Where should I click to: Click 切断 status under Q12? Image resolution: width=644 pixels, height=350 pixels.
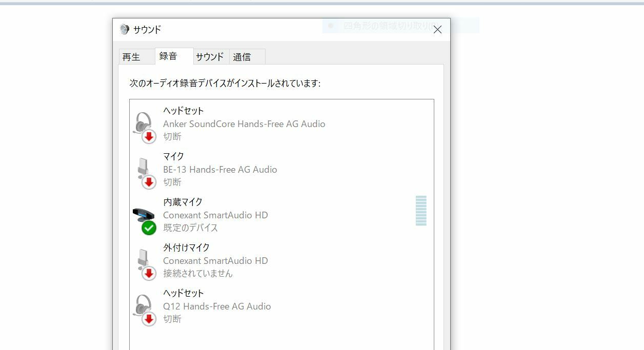coord(172,319)
